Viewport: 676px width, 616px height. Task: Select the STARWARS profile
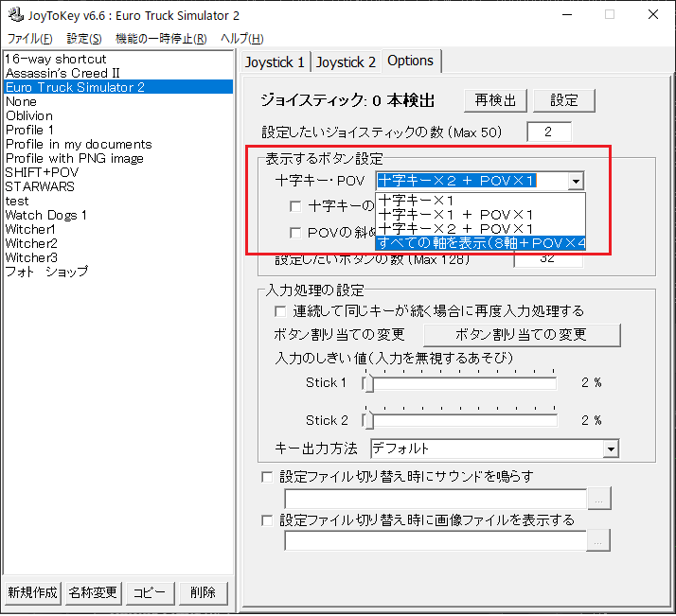coord(118,187)
